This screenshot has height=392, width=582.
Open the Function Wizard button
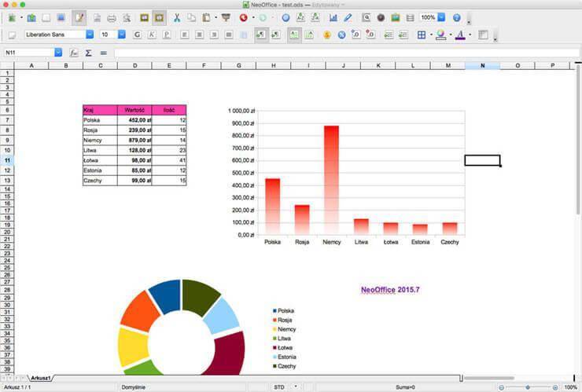[x=74, y=53]
